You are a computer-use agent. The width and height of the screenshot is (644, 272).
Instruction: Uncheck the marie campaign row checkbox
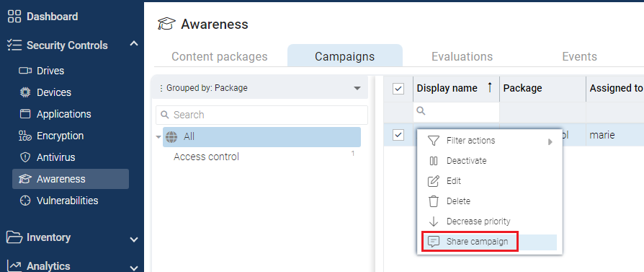(398, 135)
